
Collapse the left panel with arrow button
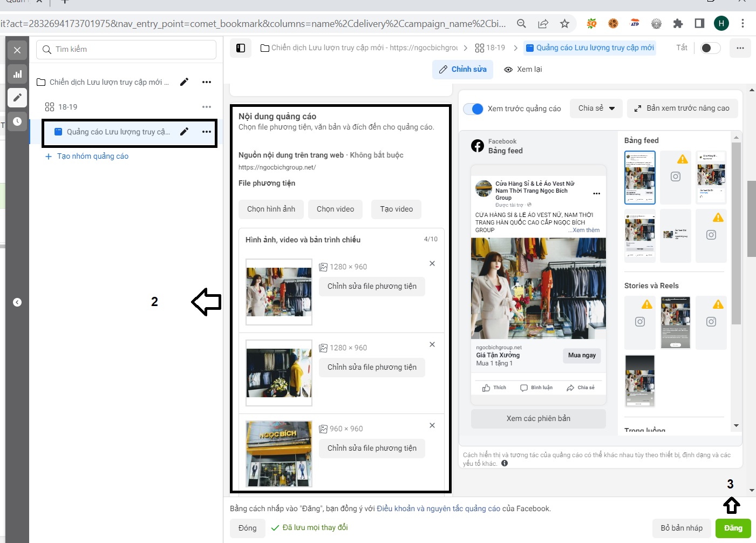pyautogui.click(x=17, y=302)
